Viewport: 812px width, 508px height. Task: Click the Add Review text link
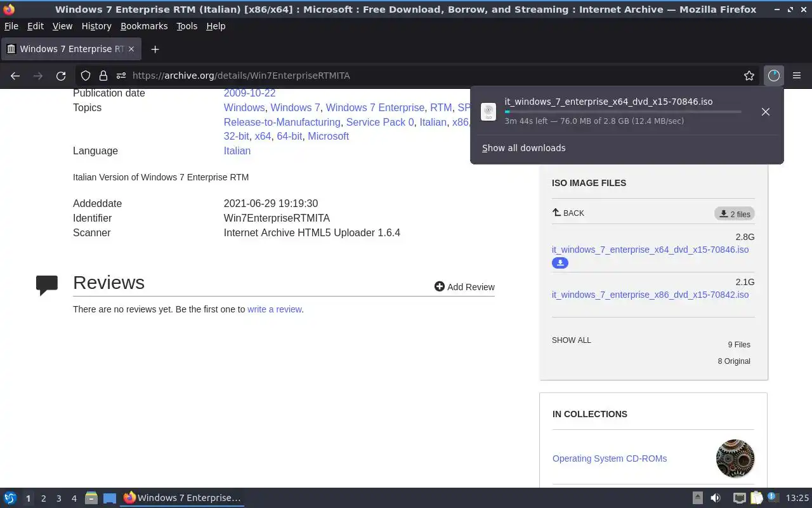coord(471,287)
